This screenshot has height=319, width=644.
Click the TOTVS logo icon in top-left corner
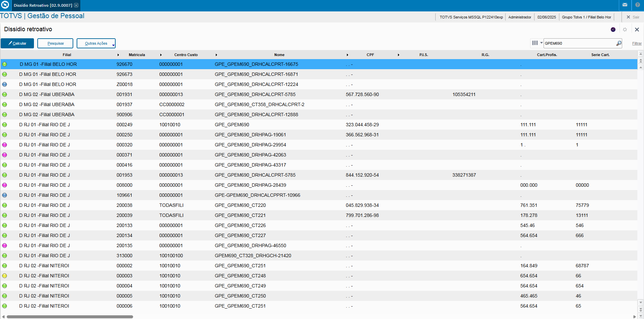pos(5,5)
